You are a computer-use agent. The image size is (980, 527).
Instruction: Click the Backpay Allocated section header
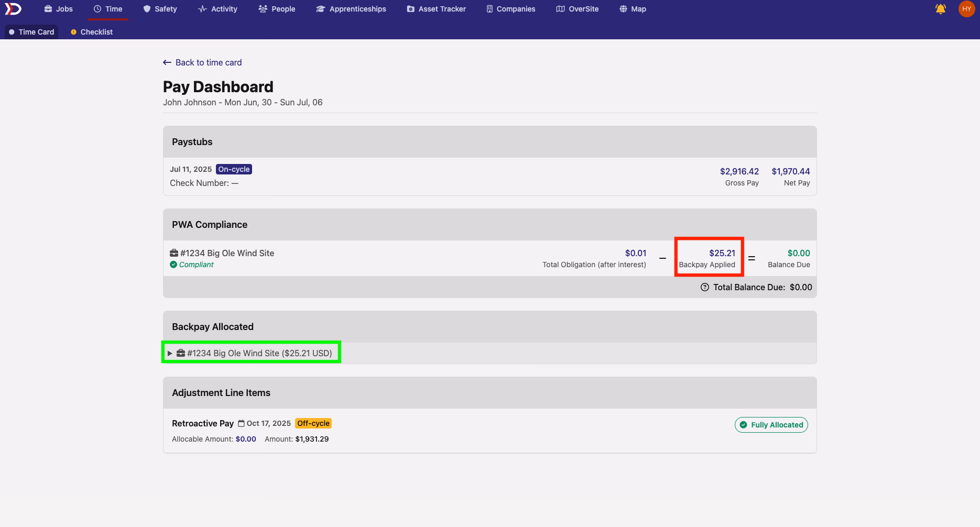coord(489,327)
